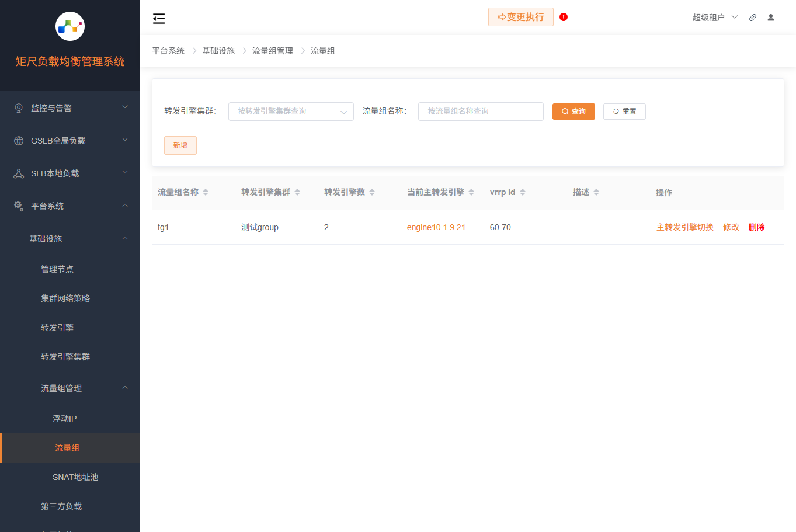This screenshot has height=532, width=796.
Task: Click the 新增 button to add entry
Action: [180, 145]
